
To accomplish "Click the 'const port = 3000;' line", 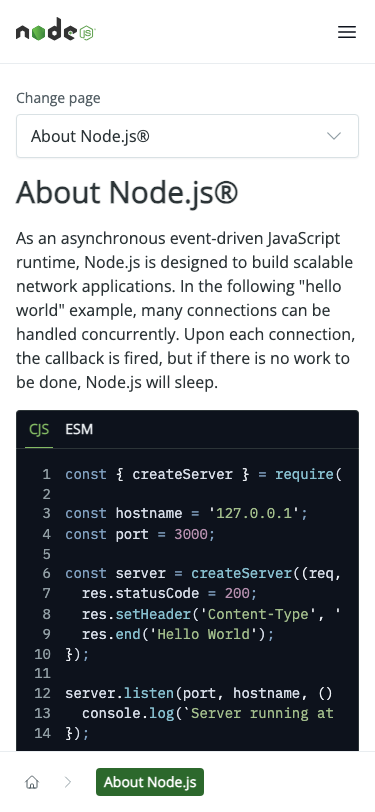I will [140, 534].
